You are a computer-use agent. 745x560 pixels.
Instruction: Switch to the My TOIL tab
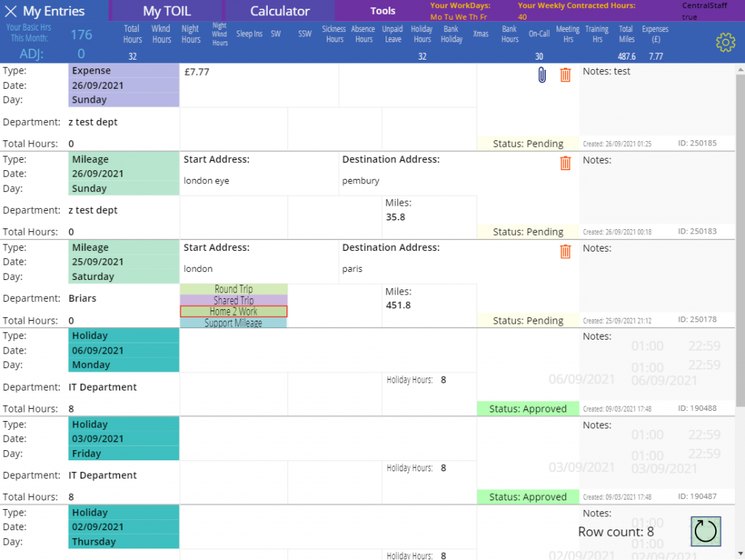coord(167,11)
